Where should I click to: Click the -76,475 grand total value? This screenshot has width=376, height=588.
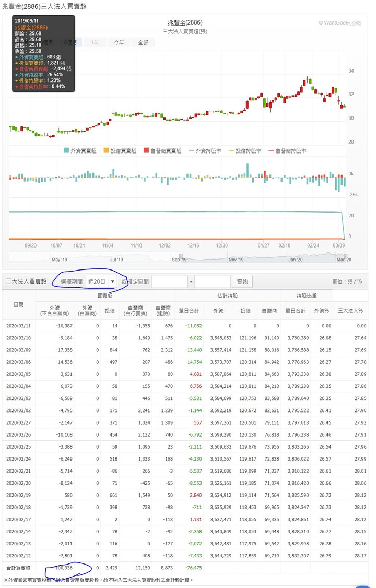point(193,568)
